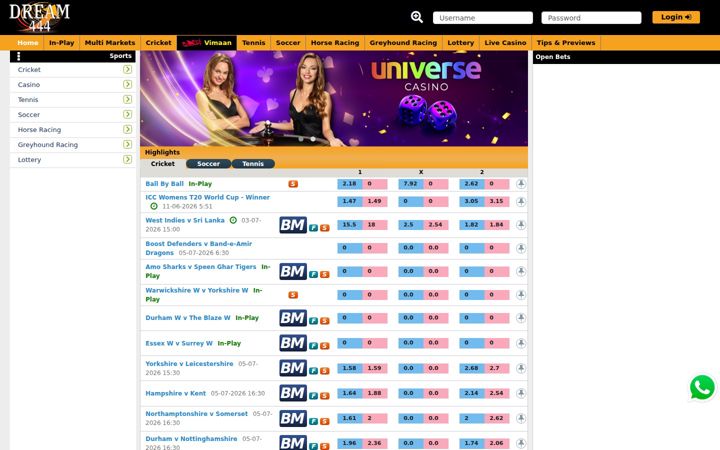Click the second carousel dot on casino banner
Viewport: 720px width, 450px height.
313,138
